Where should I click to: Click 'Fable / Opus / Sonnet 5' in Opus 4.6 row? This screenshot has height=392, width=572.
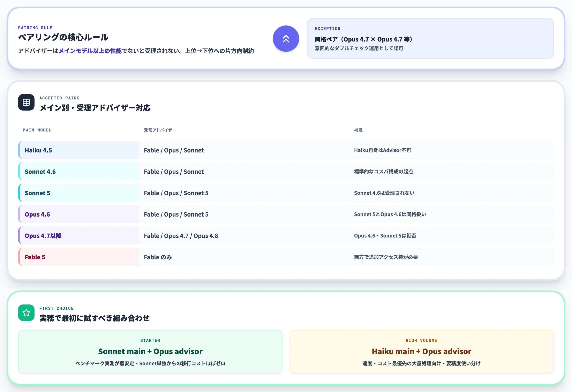[x=176, y=214]
